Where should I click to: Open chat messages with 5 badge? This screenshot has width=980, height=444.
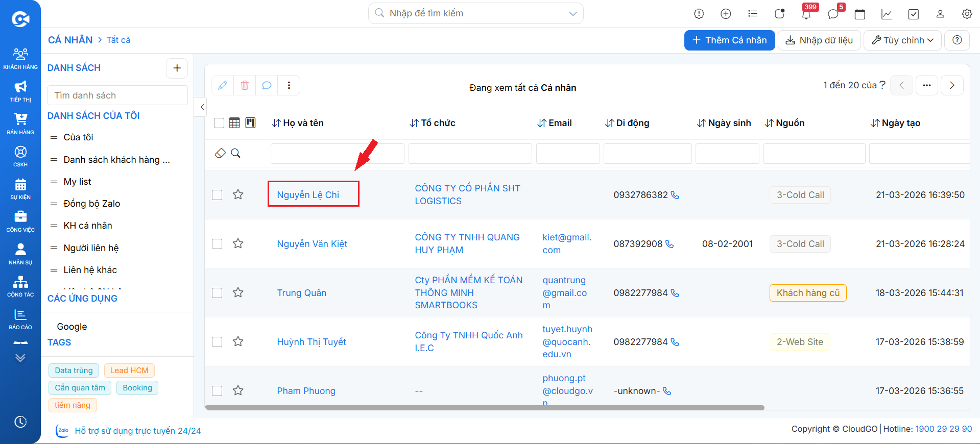pyautogui.click(x=833, y=14)
